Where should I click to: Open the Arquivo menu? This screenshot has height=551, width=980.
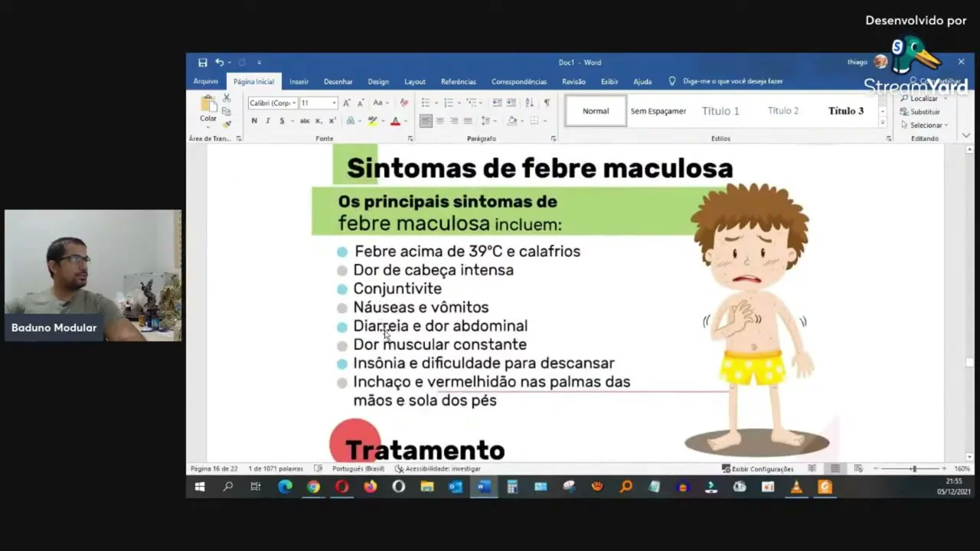tap(206, 82)
